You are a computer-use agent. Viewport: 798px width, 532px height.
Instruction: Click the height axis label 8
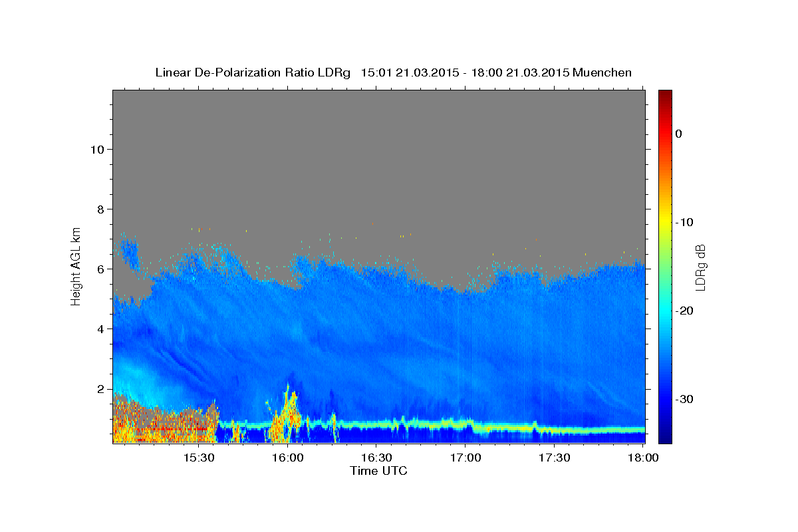pos(100,209)
